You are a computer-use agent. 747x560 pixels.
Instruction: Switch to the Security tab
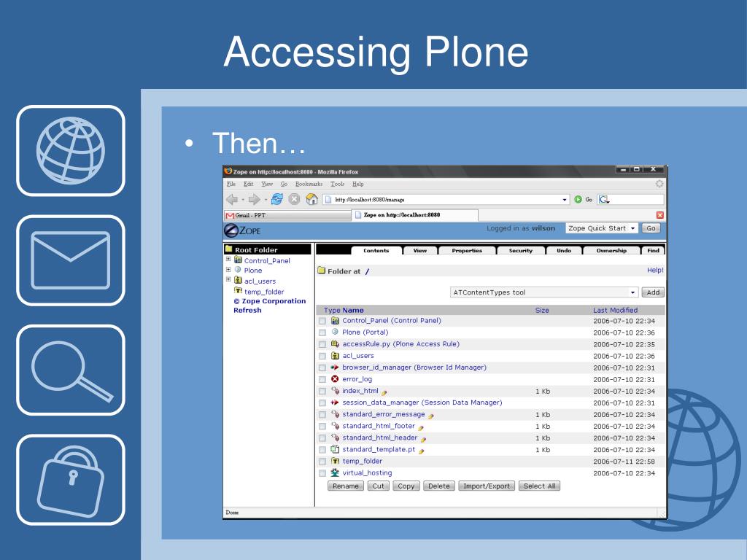(x=520, y=251)
